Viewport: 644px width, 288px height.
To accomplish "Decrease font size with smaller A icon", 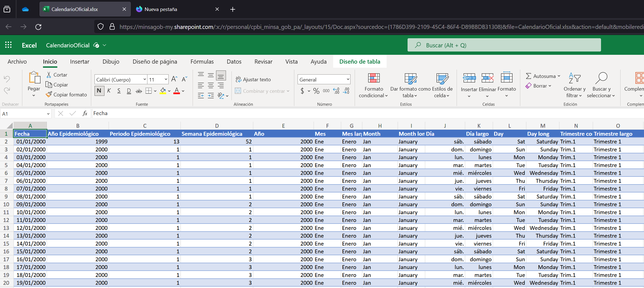I will click(185, 79).
